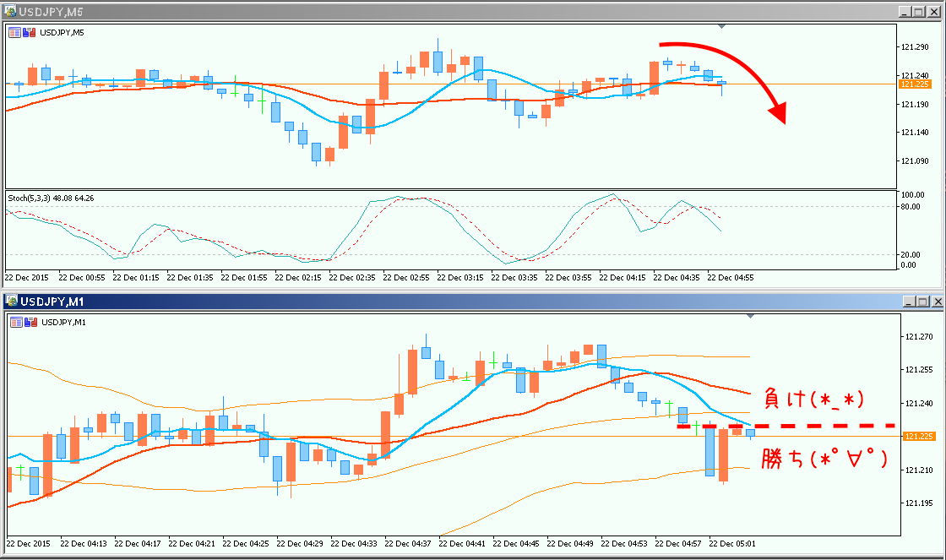Click the orange 121.225 price tag on M1 chart
Viewport: 946px width, 560px height.
[916, 436]
